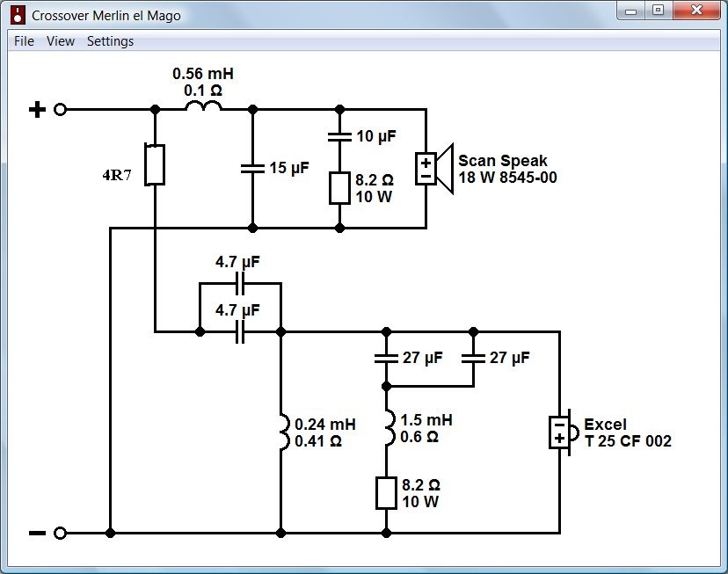Open the View menu

(x=61, y=41)
